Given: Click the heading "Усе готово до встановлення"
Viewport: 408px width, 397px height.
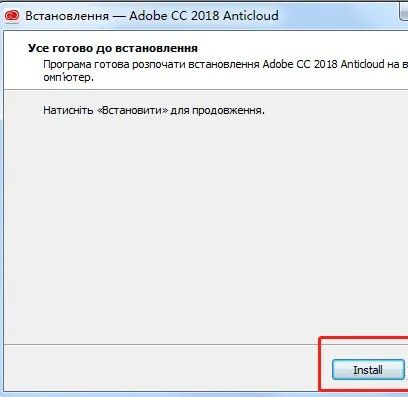Looking at the screenshot, I should [x=113, y=48].
